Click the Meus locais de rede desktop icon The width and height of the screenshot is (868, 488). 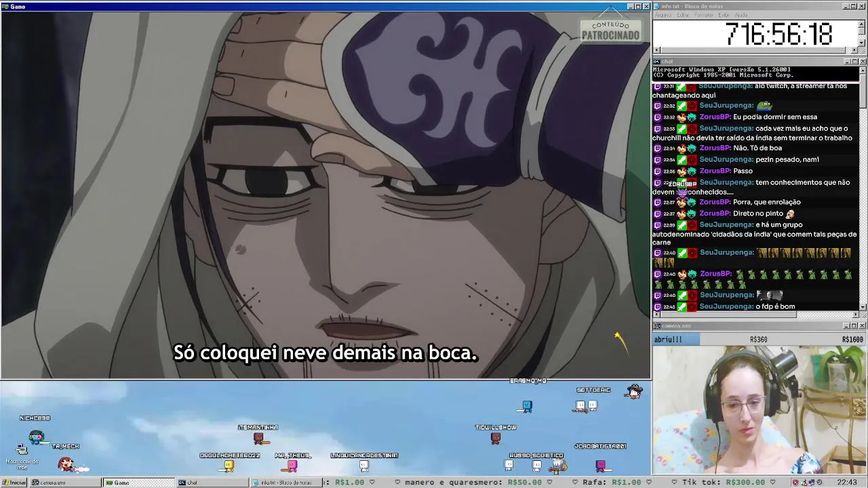tap(22, 455)
